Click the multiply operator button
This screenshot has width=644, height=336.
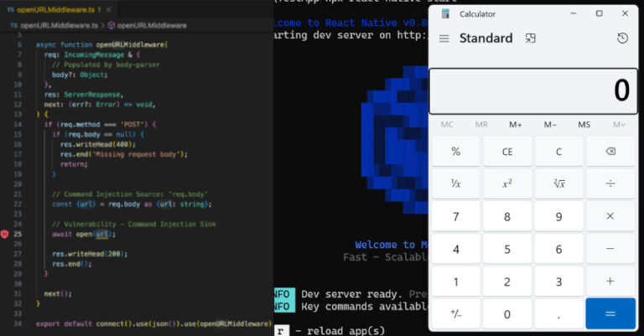pos(610,216)
